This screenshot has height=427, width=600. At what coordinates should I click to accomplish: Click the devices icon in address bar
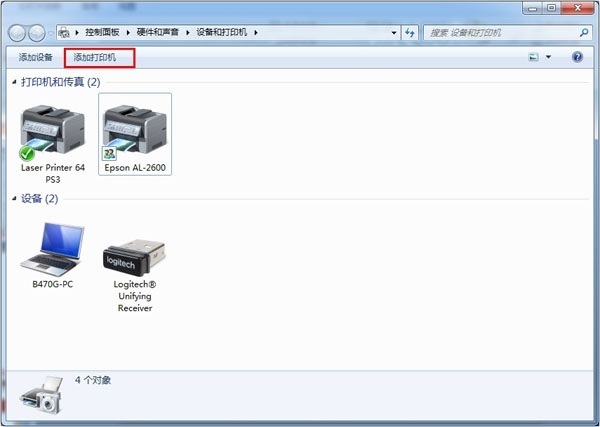[x=64, y=33]
